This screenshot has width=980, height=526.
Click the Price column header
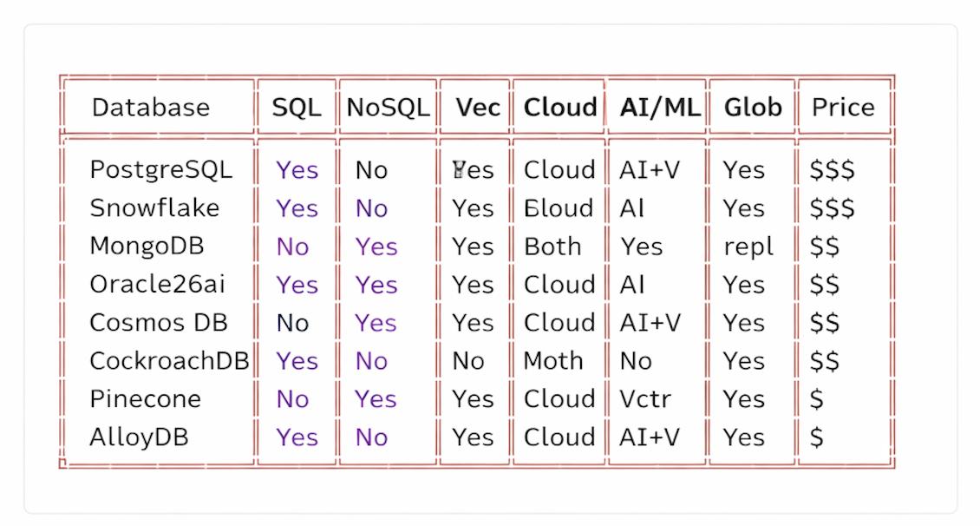[x=843, y=108]
